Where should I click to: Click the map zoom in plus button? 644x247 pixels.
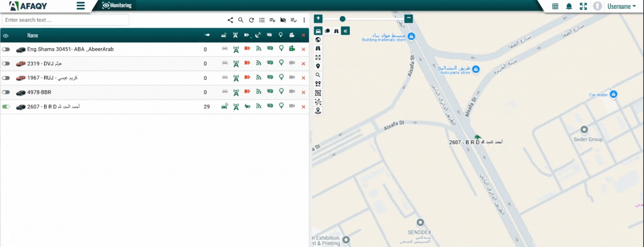318,19
